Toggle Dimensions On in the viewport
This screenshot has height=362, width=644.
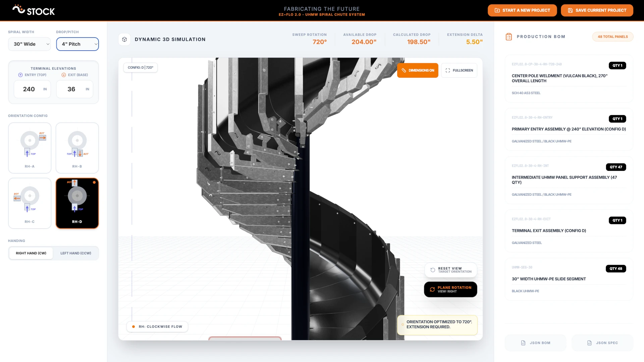pos(418,70)
